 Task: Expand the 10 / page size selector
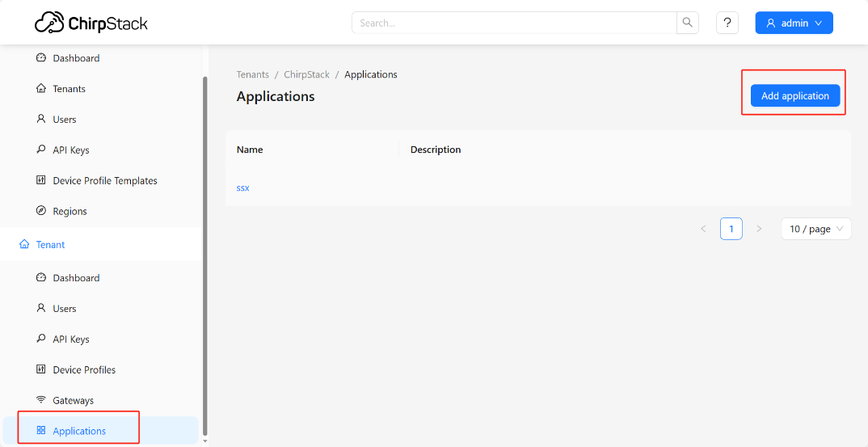(x=815, y=229)
